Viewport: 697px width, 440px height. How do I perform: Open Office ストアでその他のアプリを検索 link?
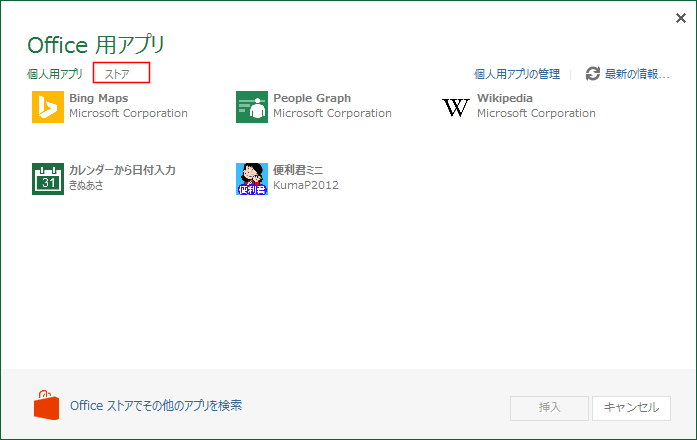[x=156, y=405]
